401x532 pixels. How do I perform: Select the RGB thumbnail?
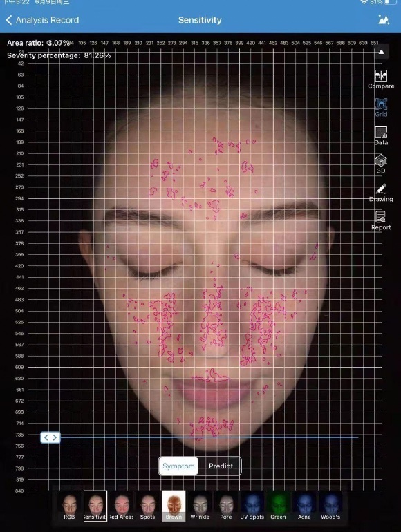click(x=69, y=506)
